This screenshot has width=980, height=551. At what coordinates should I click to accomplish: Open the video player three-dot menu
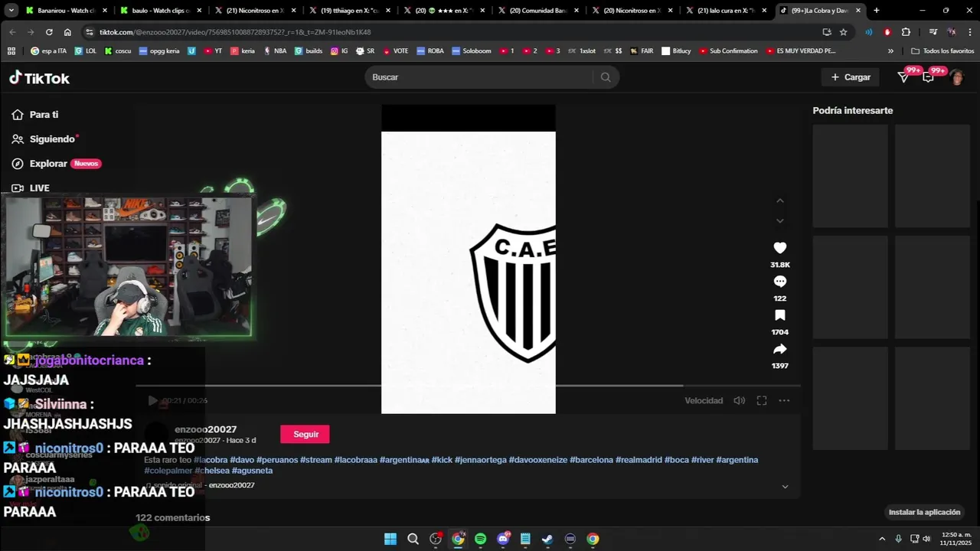784,400
